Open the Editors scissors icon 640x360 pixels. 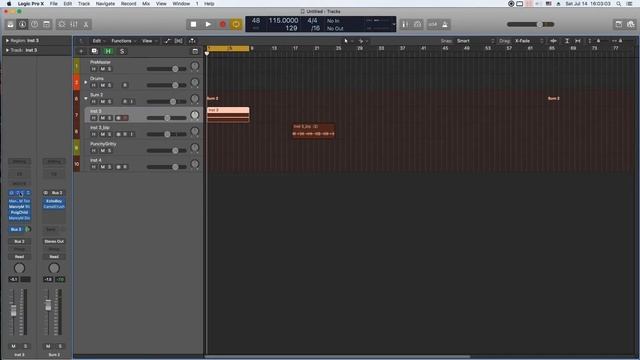click(x=86, y=24)
